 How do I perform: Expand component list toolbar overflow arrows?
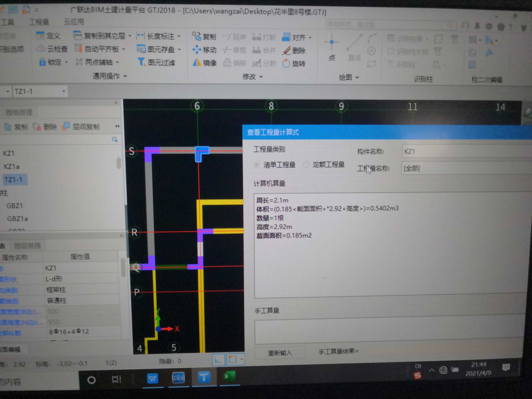(x=117, y=126)
